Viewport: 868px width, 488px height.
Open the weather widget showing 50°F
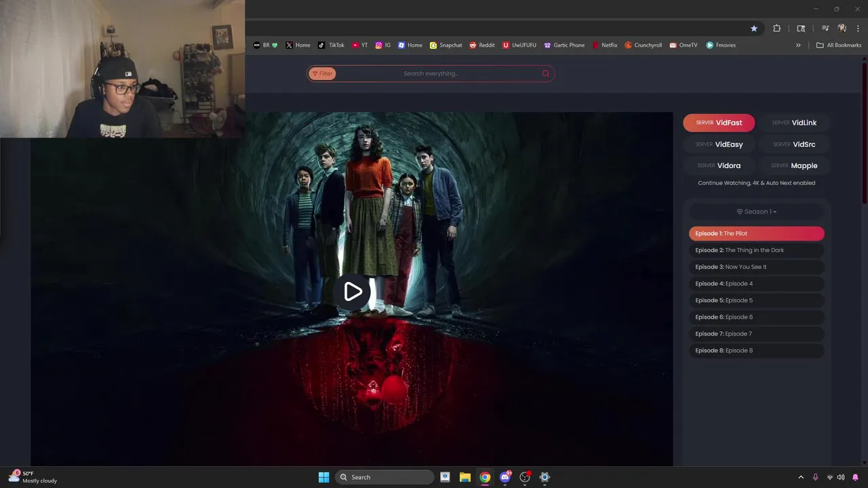33,477
